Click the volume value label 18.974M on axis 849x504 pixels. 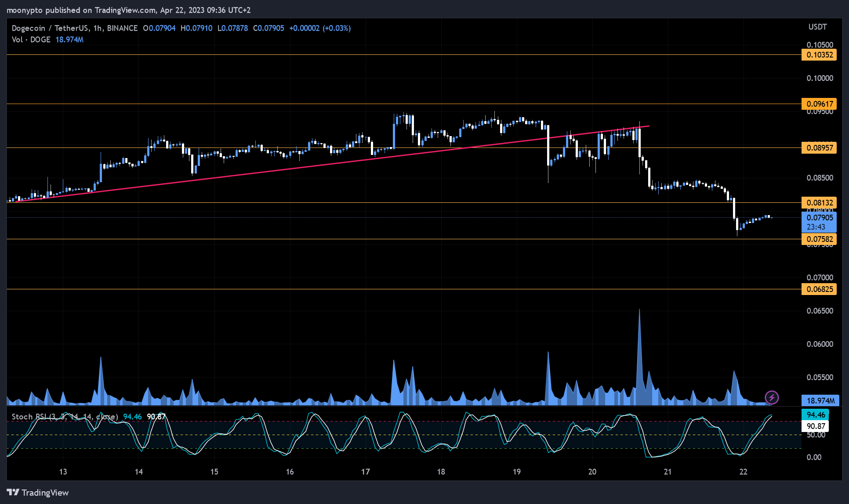[x=820, y=400]
